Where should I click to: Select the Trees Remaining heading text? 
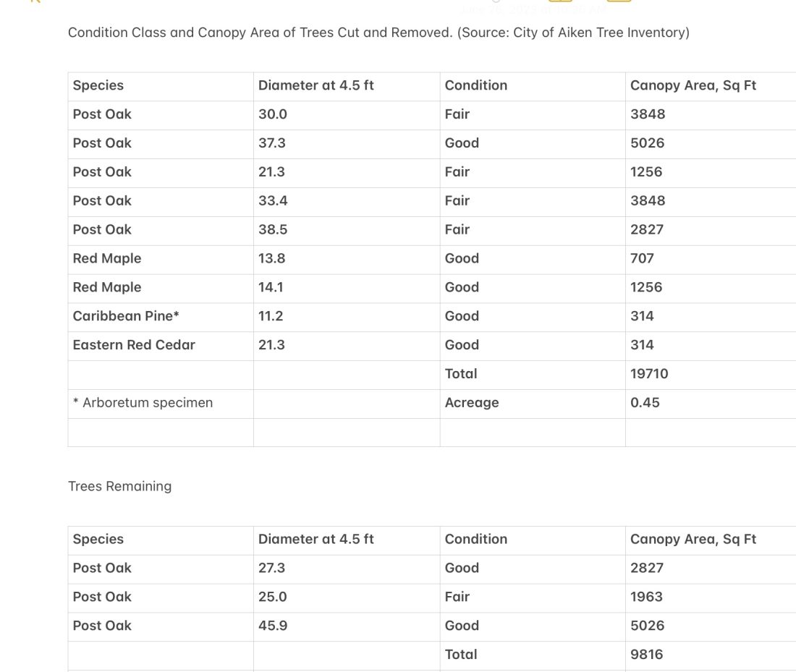[120, 486]
